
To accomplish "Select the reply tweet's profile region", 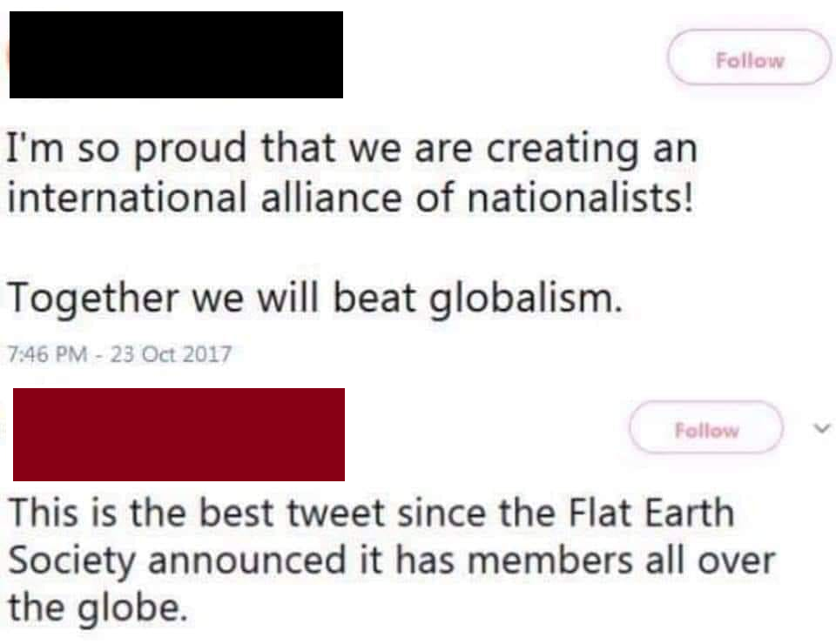I will (x=179, y=434).
